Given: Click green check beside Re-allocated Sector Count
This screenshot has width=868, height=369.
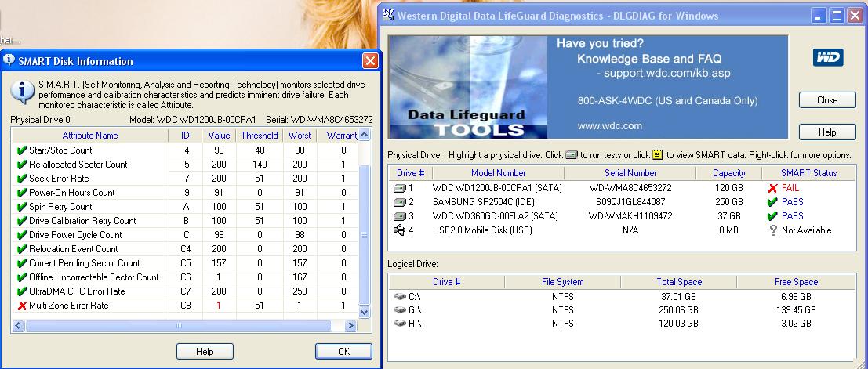Looking at the screenshot, I should 22,165.
